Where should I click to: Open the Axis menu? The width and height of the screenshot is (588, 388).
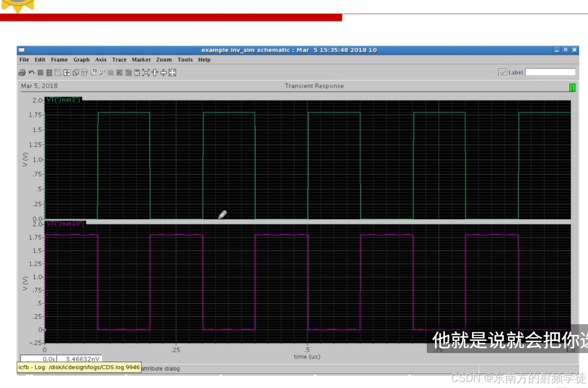click(100, 60)
